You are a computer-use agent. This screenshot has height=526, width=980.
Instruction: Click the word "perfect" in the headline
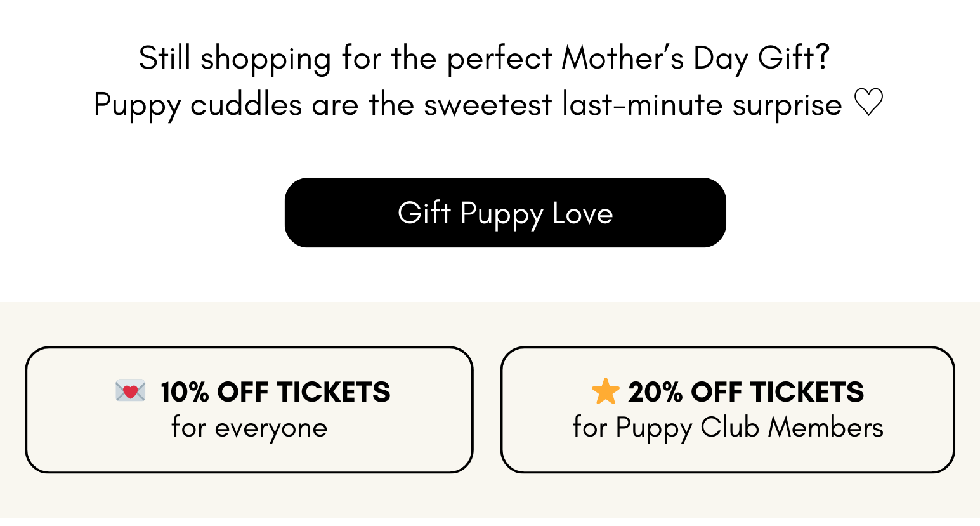[499, 58]
